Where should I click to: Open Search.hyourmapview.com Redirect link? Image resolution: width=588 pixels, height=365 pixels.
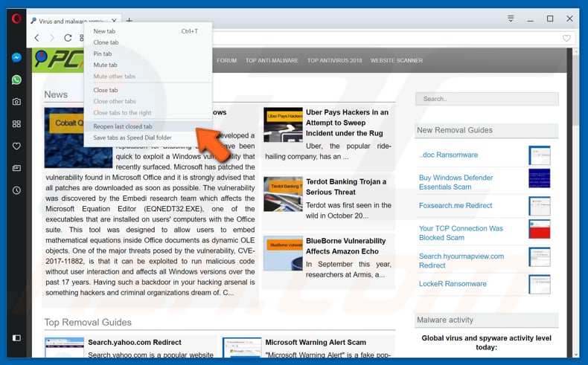click(461, 260)
